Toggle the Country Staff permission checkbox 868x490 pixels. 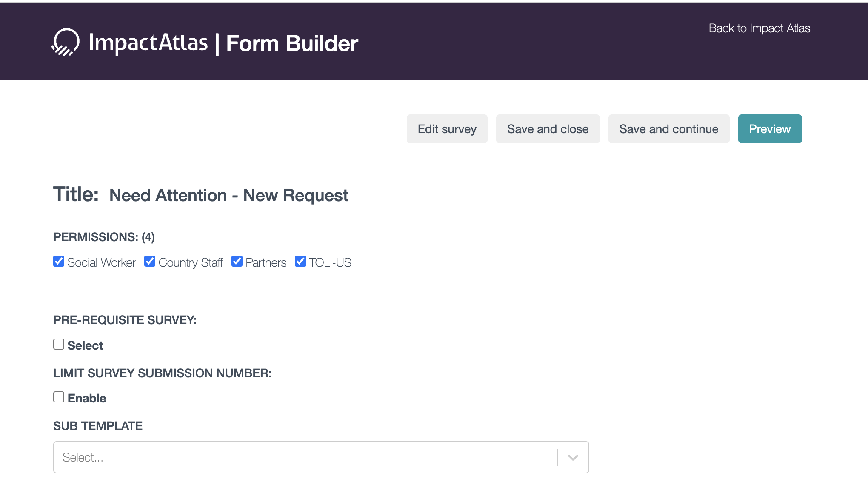[x=150, y=261]
